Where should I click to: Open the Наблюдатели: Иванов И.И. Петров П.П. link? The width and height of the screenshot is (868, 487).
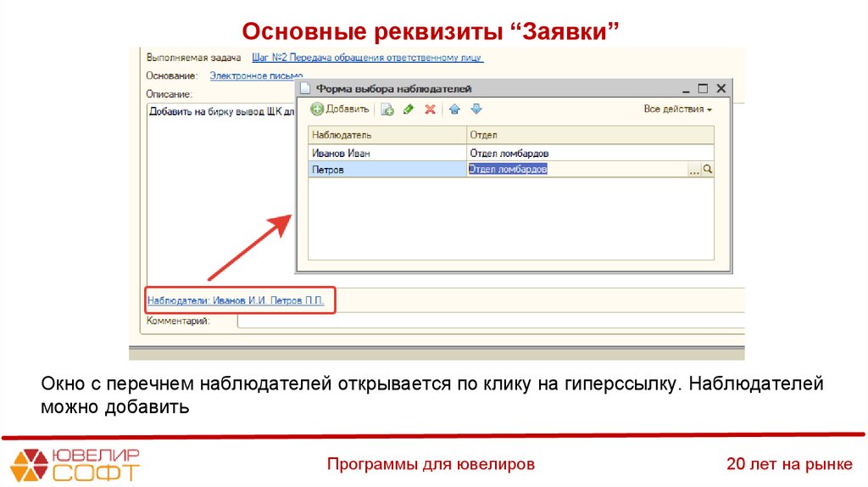pos(236,300)
